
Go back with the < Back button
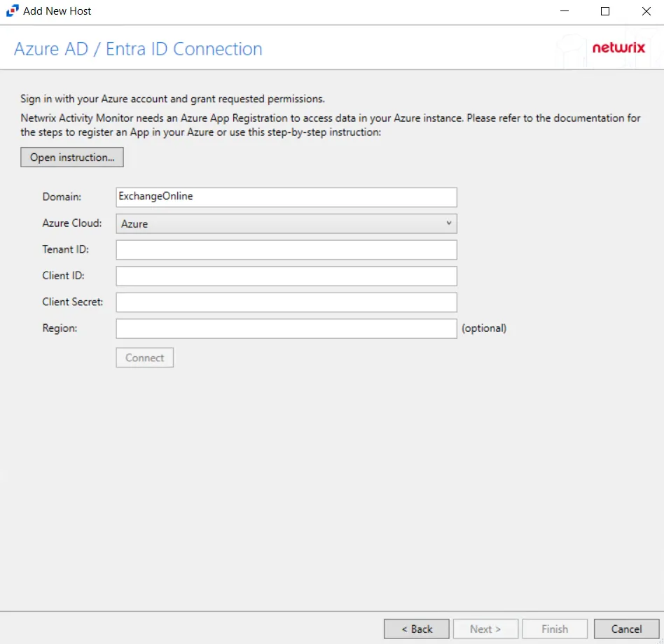[416, 629]
